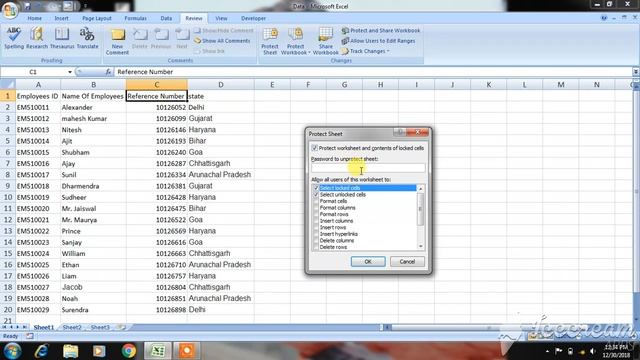Switch to the View tab
640x360 pixels.
(221, 18)
